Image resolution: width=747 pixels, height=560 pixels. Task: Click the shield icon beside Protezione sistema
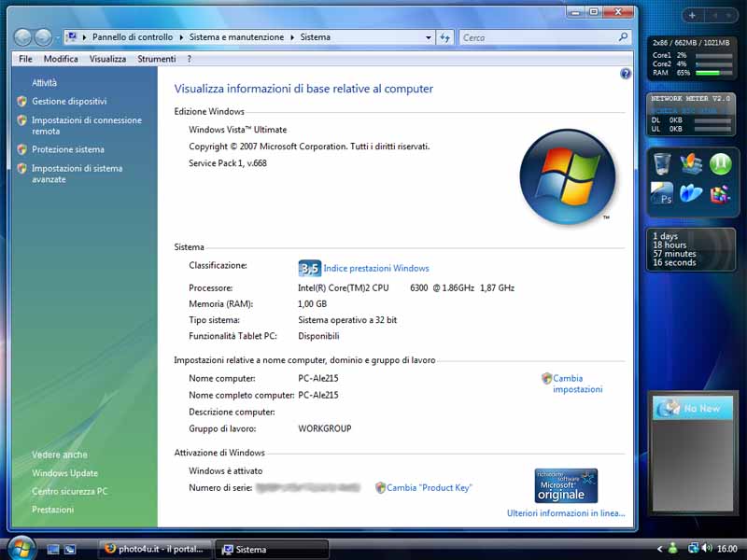click(x=21, y=149)
